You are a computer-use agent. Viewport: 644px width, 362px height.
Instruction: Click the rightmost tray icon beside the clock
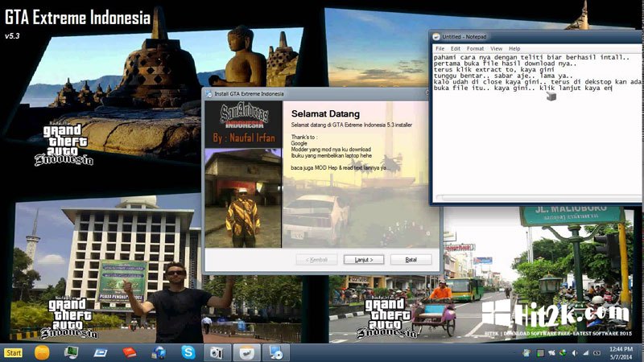click(597, 353)
